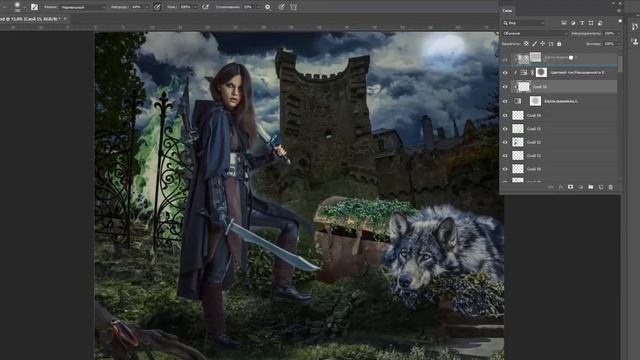The width and height of the screenshot is (640, 360).
Task: Open the brush preset picker dropdown arrow
Action: (24, 7)
